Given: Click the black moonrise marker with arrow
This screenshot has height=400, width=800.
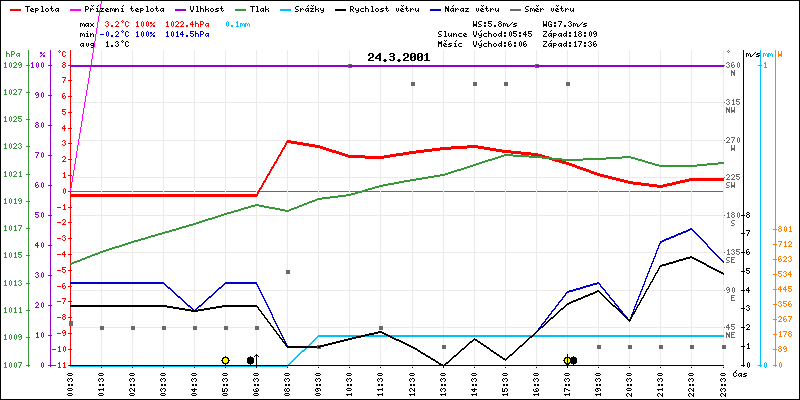Looking at the screenshot, I should (x=251, y=360).
